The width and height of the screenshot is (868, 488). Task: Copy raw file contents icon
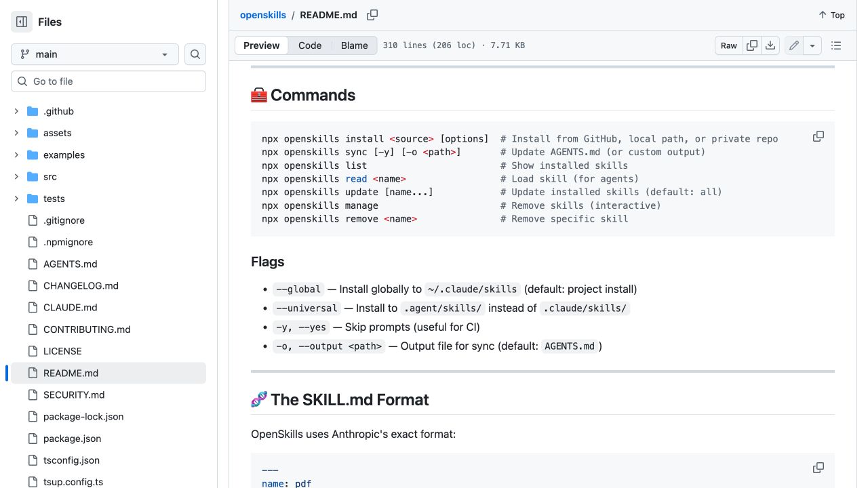tap(752, 45)
